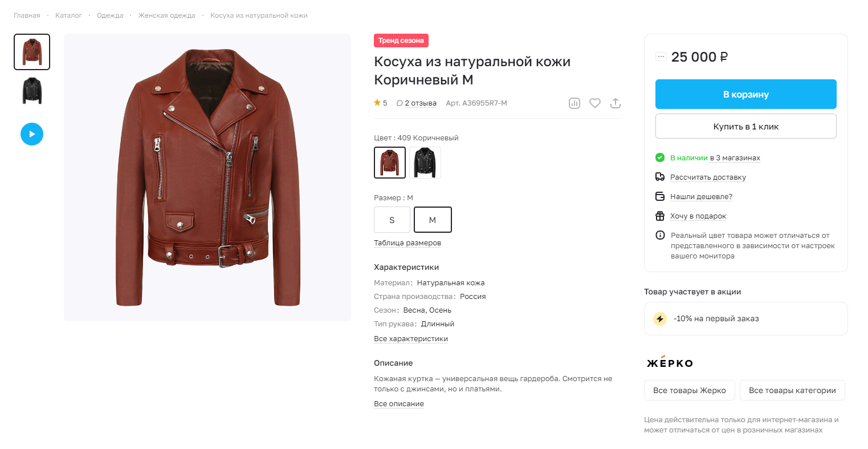
Task: Open the compare products icon
Action: (574, 103)
